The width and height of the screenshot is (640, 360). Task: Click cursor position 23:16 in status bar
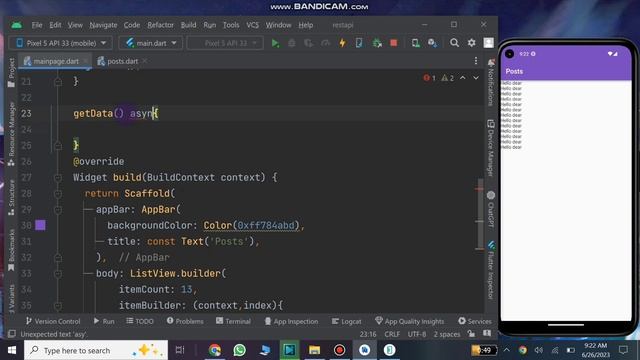(x=368, y=334)
